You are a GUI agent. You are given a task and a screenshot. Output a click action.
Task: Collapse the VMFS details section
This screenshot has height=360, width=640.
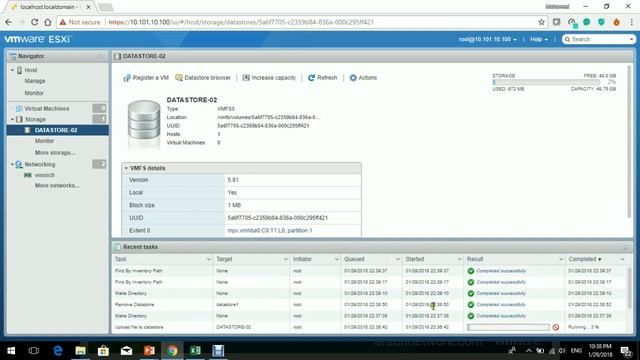[126, 168]
